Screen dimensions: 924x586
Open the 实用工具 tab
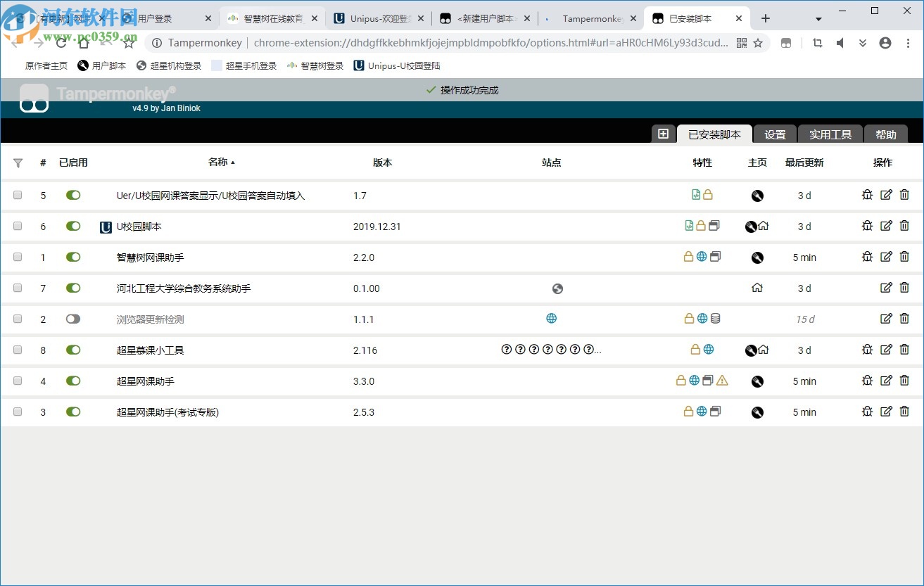pos(830,134)
